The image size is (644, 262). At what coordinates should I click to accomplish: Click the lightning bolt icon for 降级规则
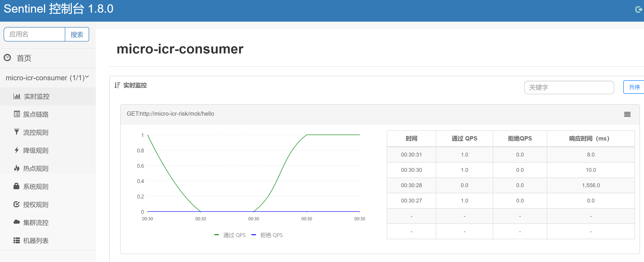[x=16, y=150]
